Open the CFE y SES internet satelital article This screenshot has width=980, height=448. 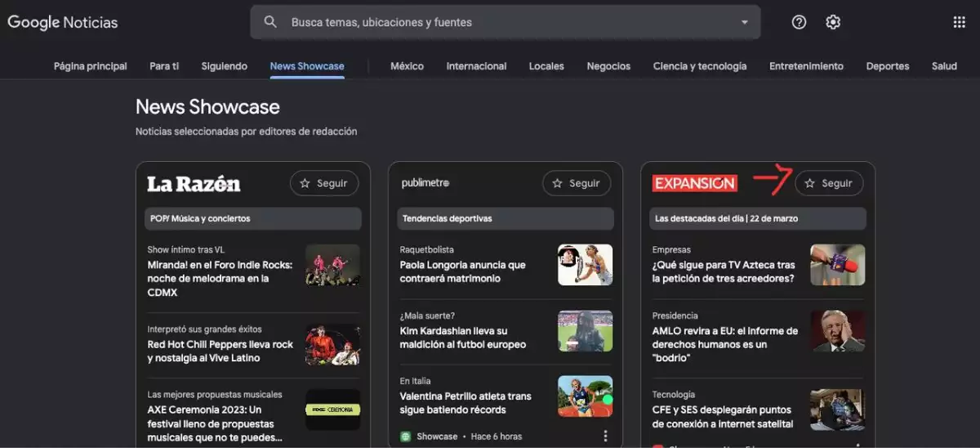coord(722,417)
